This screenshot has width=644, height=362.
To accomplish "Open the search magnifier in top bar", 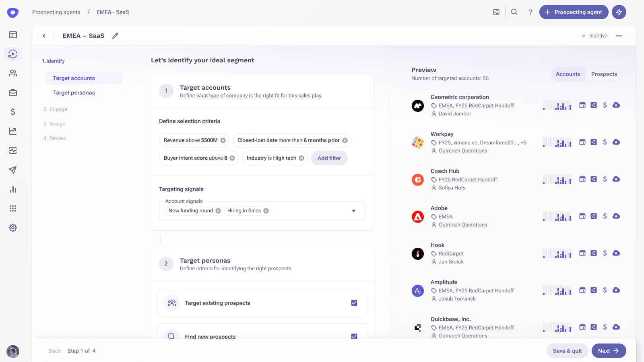I will (514, 12).
